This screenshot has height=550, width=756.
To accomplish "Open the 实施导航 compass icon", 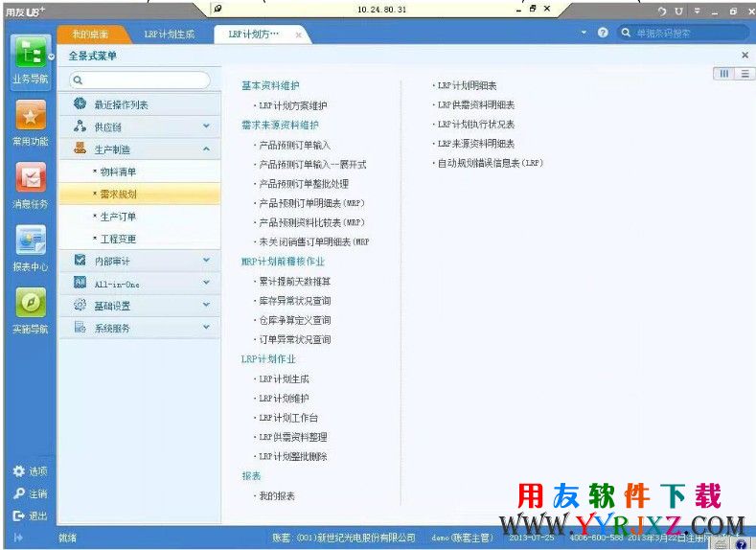I will (x=31, y=303).
